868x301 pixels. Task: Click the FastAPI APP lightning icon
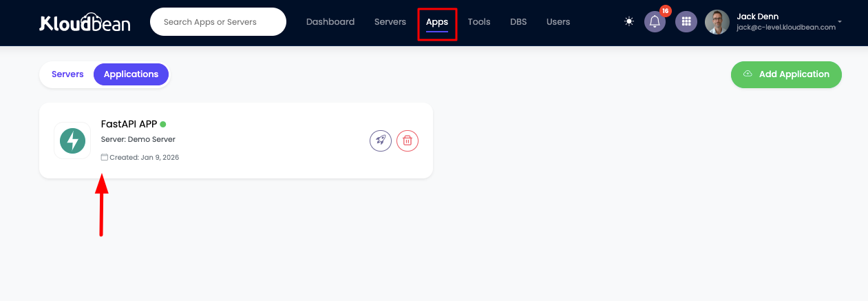click(x=72, y=141)
